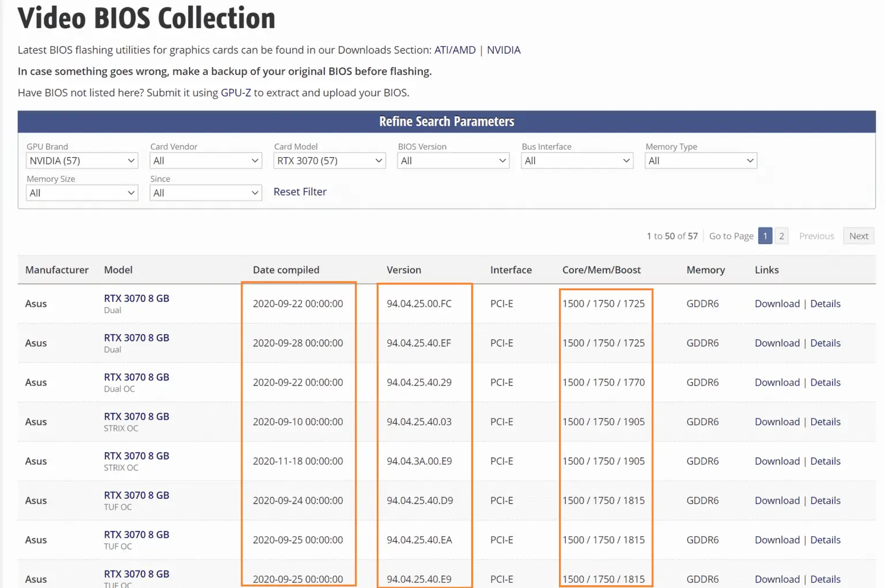Open RTX 3070 8 GB for version 94.04.25.40.03
885x588 pixels.
coord(137,416)
